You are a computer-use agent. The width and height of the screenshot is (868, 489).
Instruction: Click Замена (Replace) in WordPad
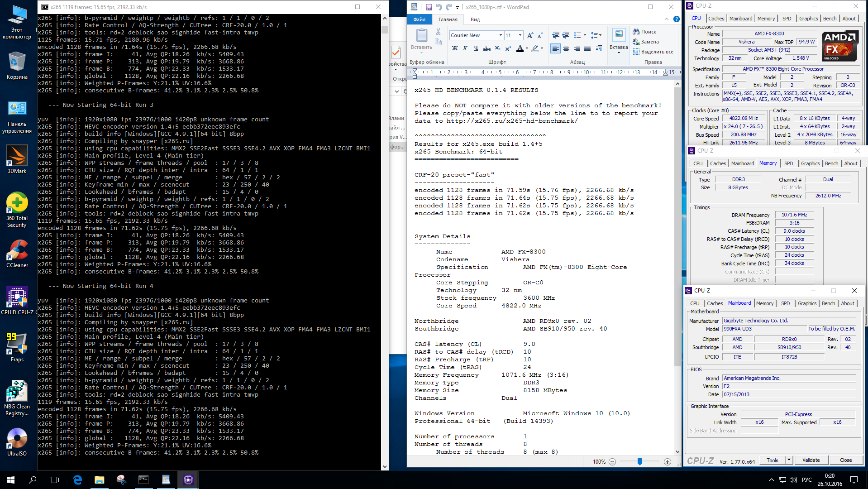point(646,42)
